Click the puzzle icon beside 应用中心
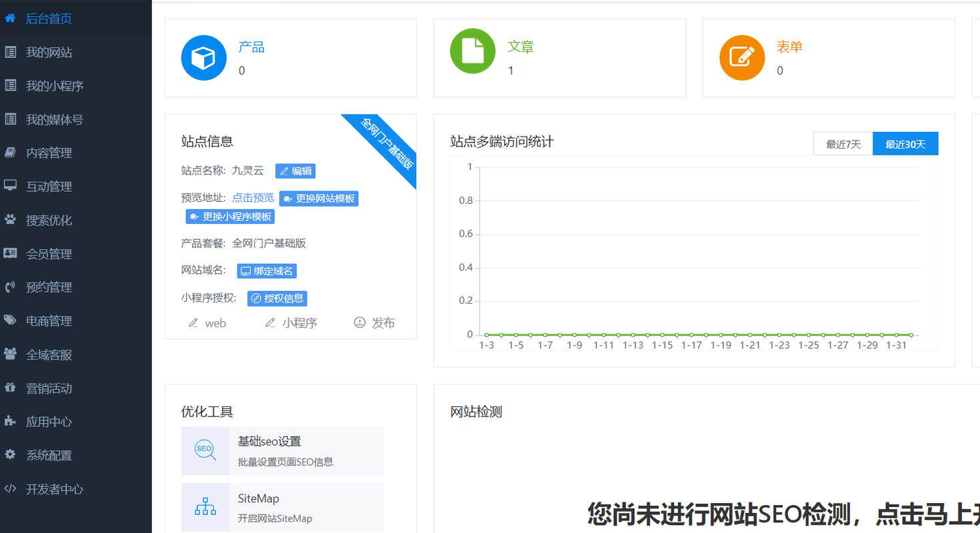980x533 pixels. pyautogui.click(x=10, y=421)
